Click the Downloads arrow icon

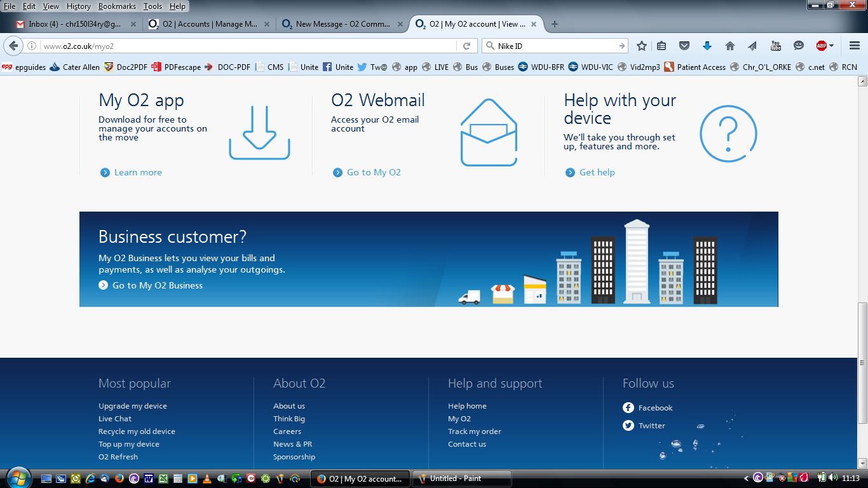[707, 46]
